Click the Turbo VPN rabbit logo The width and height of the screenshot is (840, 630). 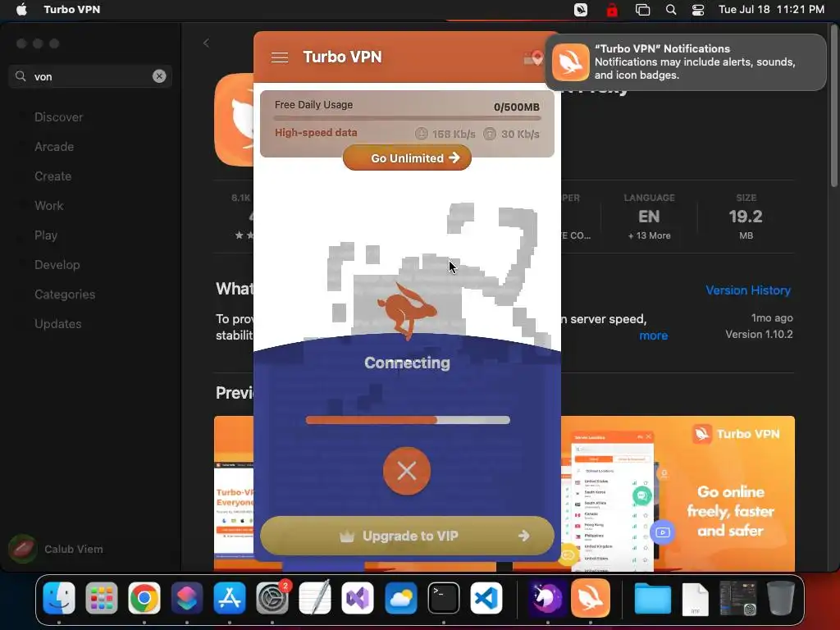[407, 311]
